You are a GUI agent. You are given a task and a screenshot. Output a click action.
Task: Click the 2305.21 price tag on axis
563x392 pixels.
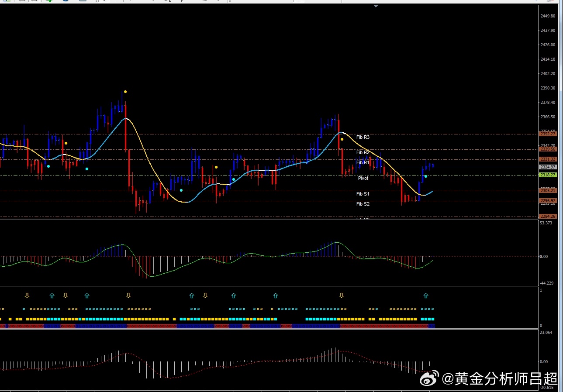(548, 191)
